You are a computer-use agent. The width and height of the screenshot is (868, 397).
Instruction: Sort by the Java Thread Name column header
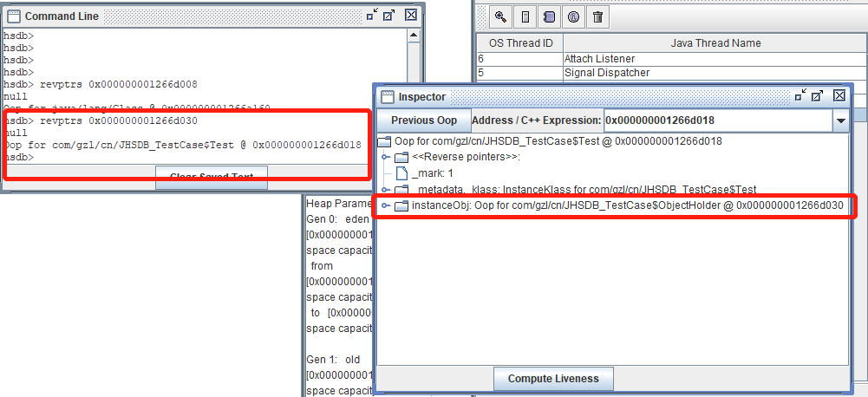(x=715, y=42)
